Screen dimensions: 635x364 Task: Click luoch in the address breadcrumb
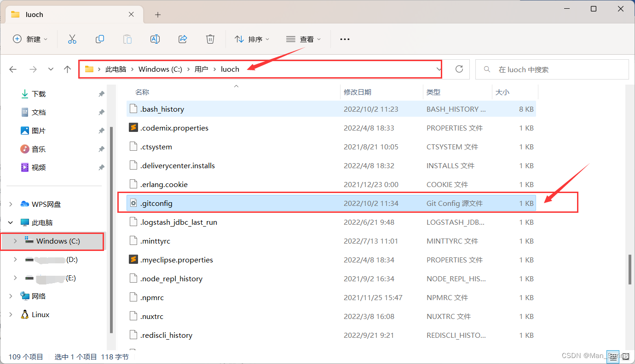(x=230, y=69)
